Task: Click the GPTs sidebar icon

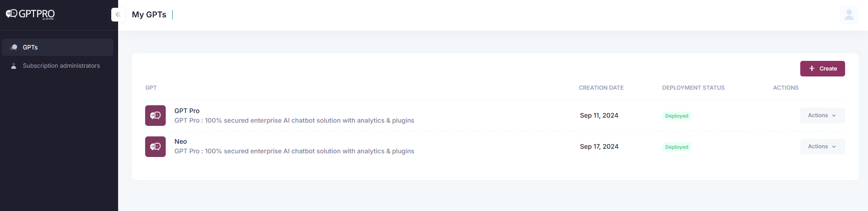Action: [14, 47]
